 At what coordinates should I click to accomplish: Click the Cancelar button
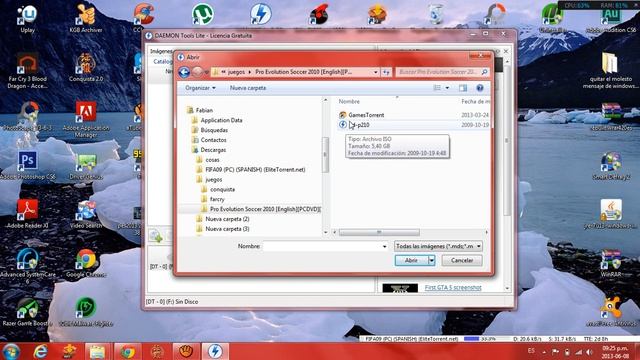(x=462, y=260)
